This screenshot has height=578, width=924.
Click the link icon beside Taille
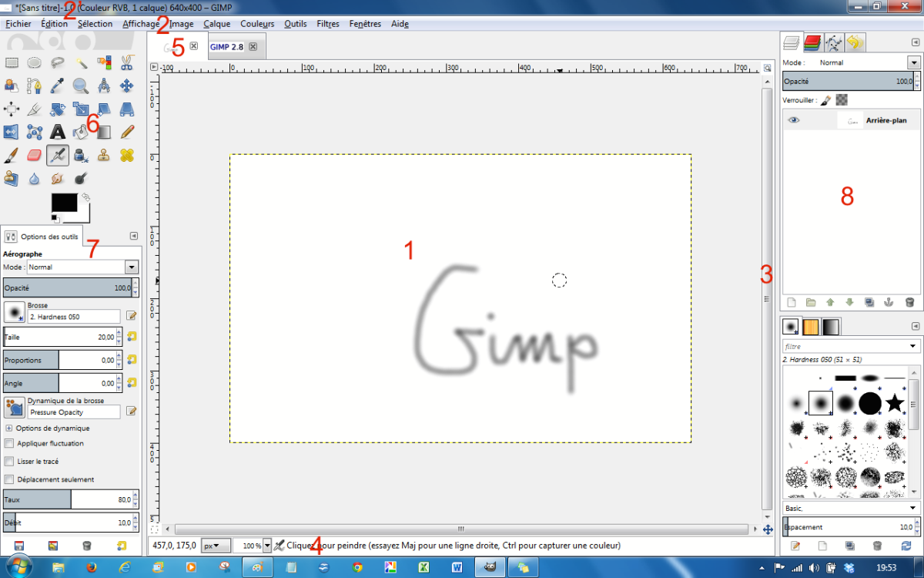(132, 337)
